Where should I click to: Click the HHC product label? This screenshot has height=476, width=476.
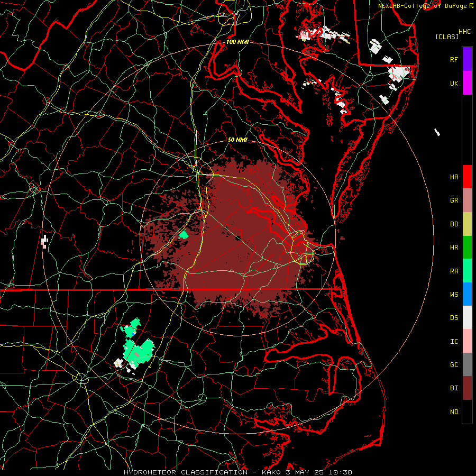click(465, 32)
